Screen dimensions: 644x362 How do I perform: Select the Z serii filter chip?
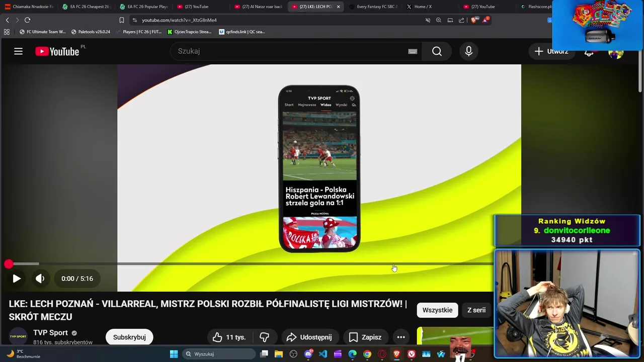tap(476, 310)
